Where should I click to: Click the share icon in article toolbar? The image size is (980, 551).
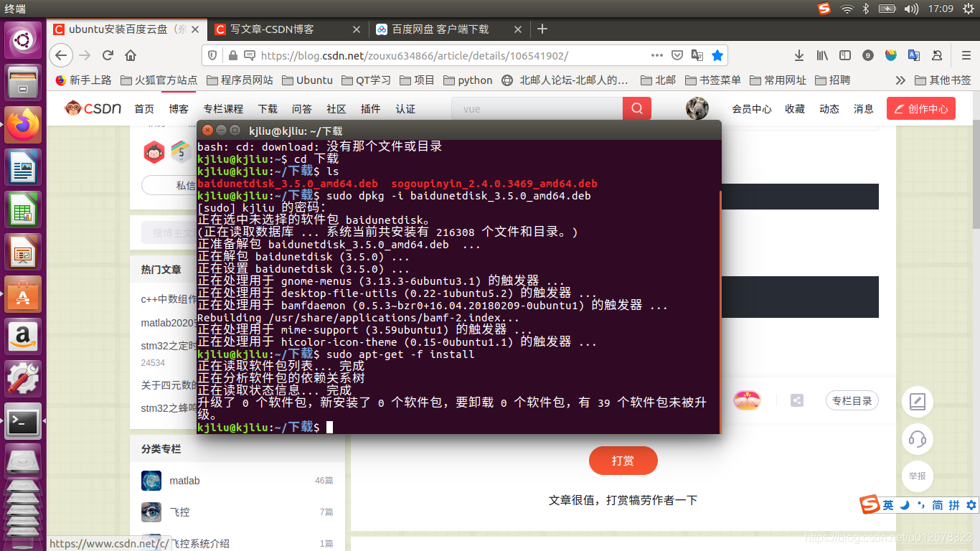[797, 400]
